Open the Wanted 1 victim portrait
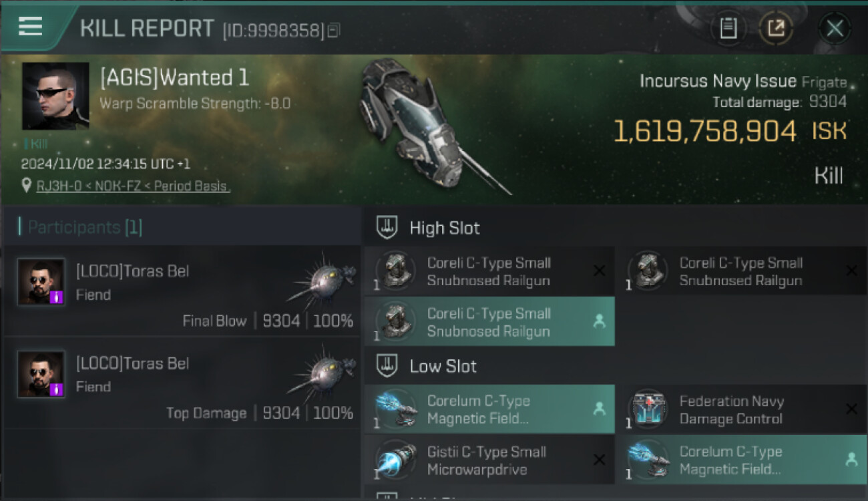The height and width of the screenshot is (501, 868). point(55,96)
